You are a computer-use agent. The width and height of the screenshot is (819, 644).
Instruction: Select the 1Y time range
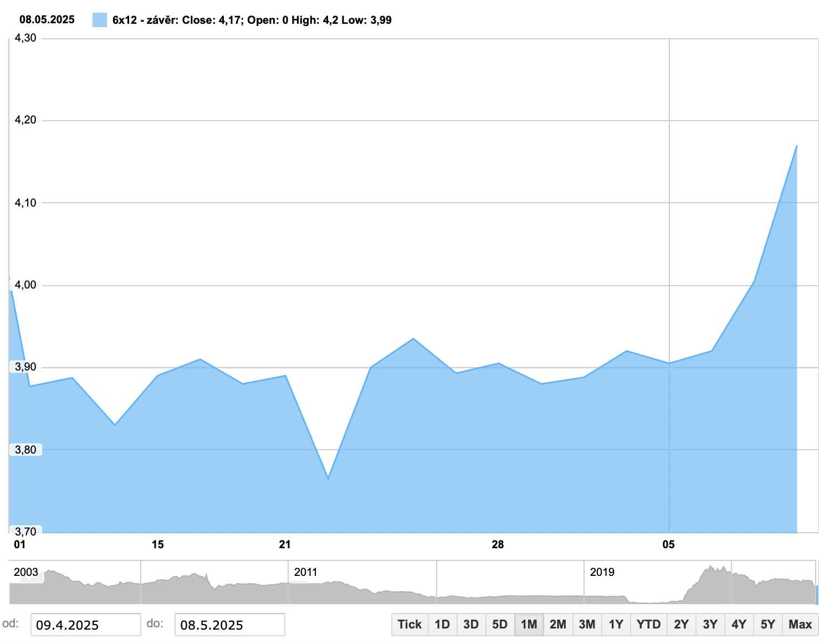click(x=616, y=624)
